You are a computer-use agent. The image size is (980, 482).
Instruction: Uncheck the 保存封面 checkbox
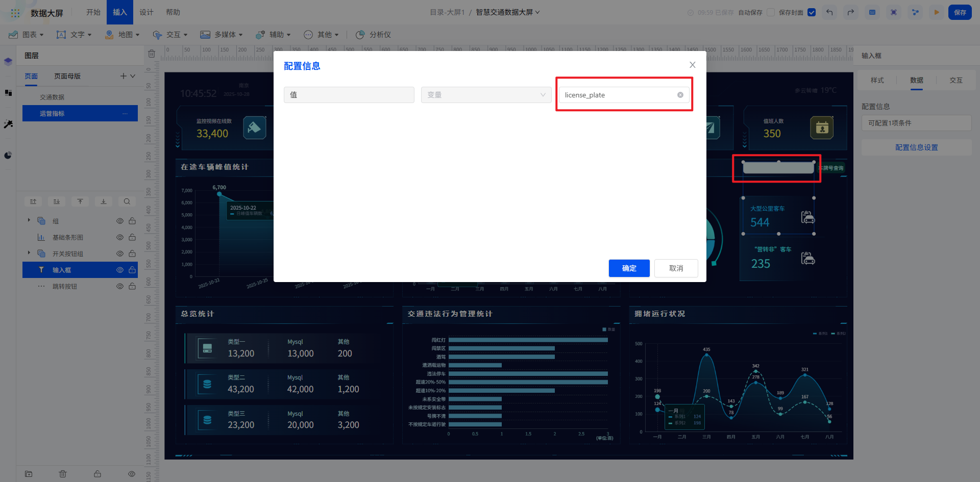click(x=812, y=12)
